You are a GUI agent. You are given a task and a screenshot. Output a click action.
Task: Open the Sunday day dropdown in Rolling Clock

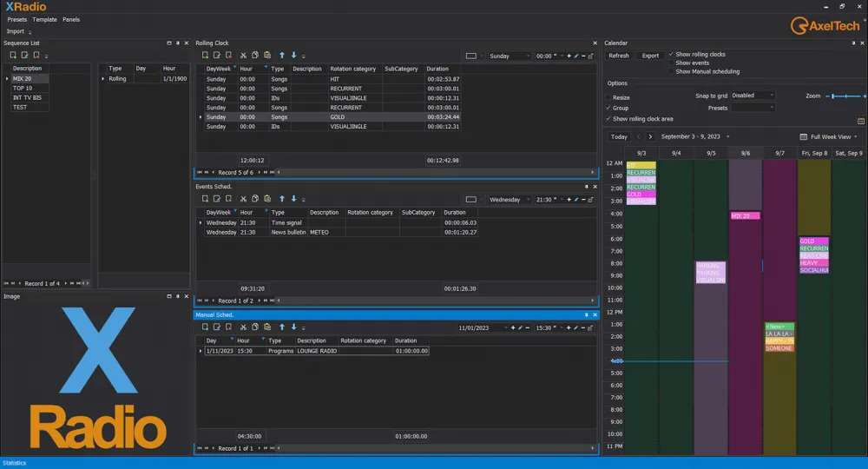click(510, 56)
